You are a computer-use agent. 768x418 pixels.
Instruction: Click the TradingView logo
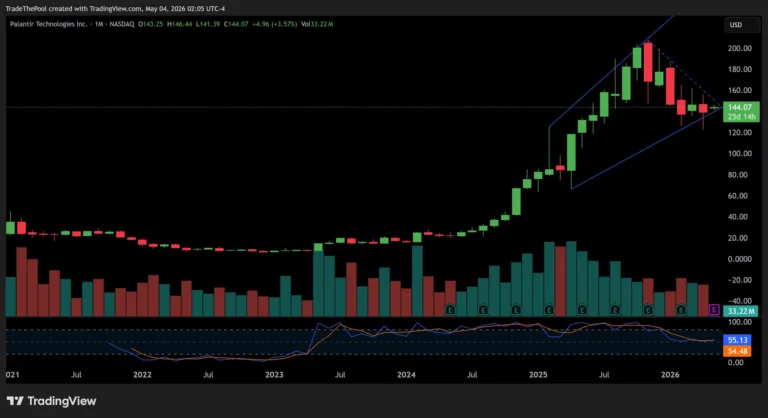pyautogui.click(x=51, y=401)
